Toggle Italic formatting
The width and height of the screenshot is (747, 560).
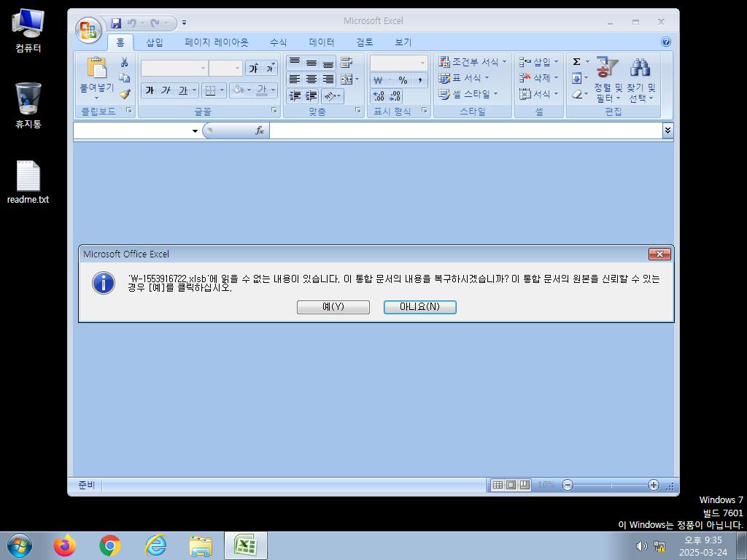pyautogui.click(x=166, y=90)
